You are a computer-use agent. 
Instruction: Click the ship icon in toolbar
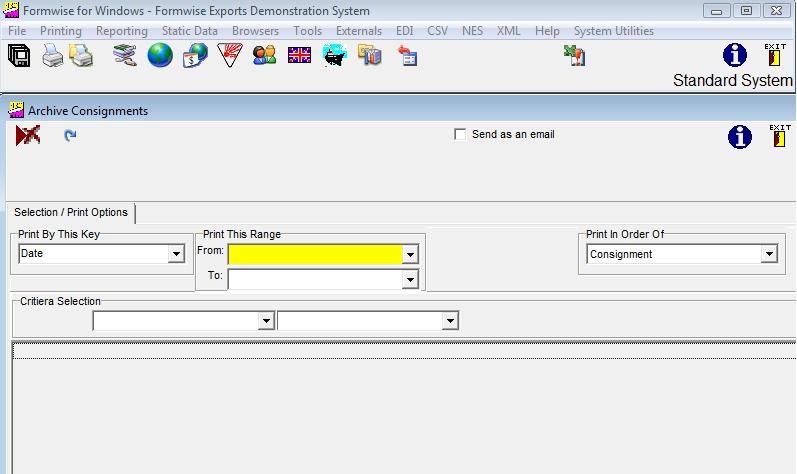334,56
